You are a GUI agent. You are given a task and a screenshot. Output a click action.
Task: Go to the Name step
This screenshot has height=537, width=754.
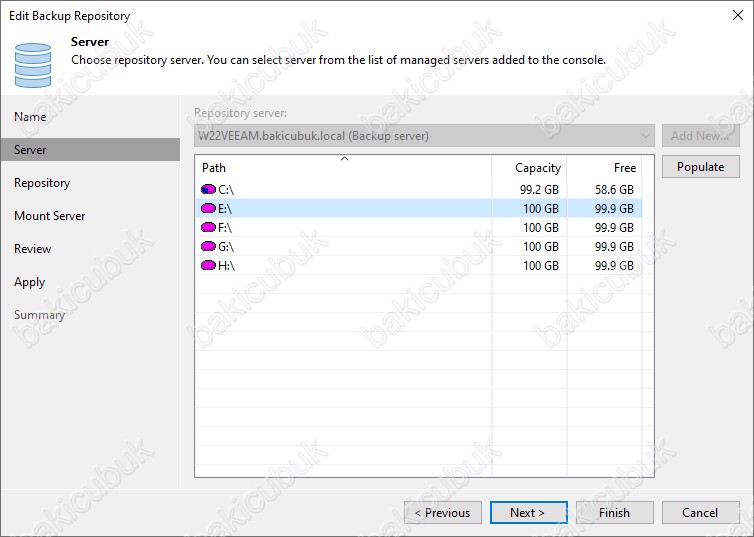30,116
